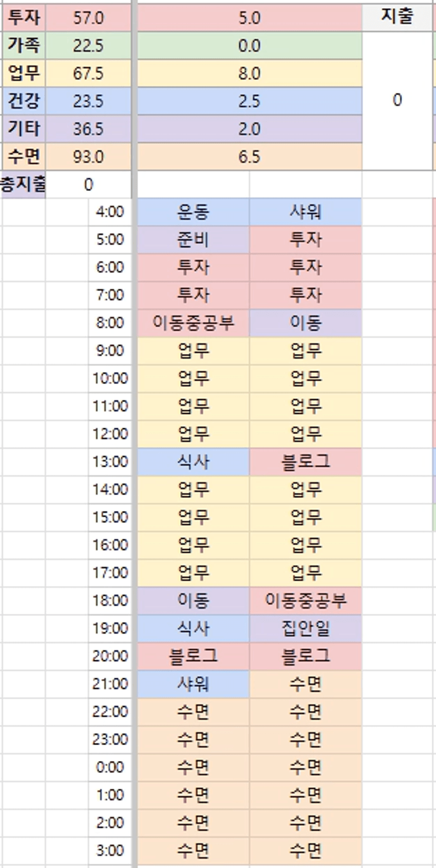Click the 이동중공부 cell in the 8:00 row
436x868 pixels.
click(193, 323)
